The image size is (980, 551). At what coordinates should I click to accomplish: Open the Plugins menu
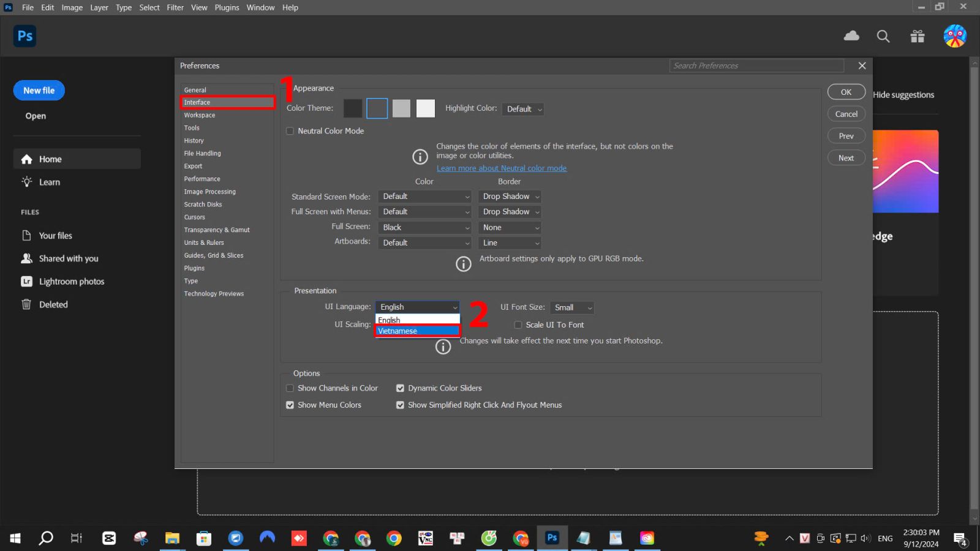227,7
